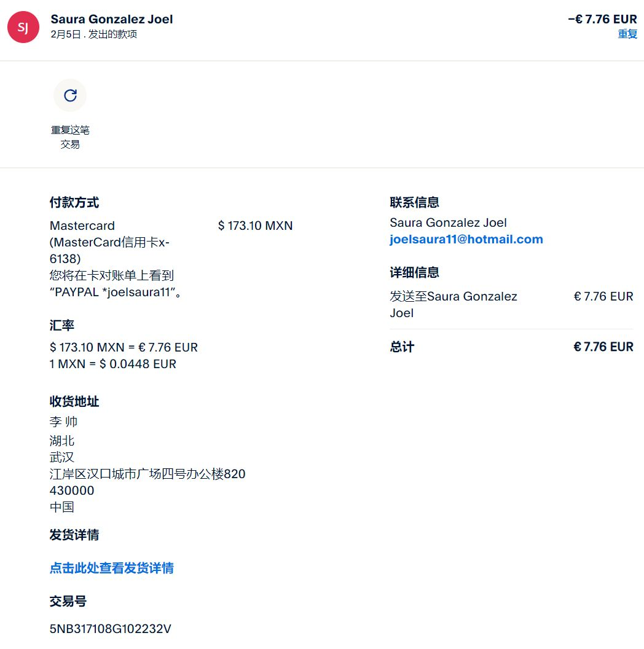Click the 2月5日 发出的款项 date text

coord(93,34)
